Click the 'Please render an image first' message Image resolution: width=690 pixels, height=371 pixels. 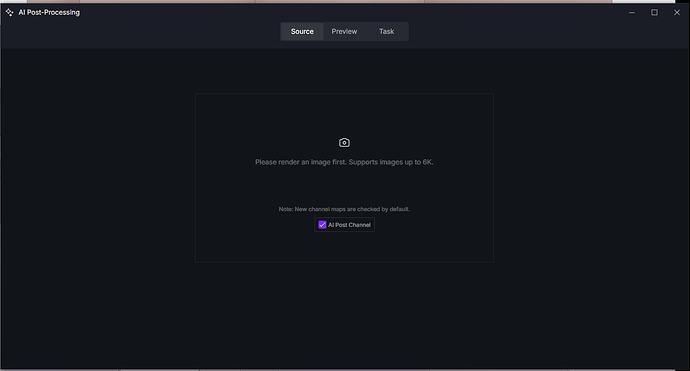(344, 162)
